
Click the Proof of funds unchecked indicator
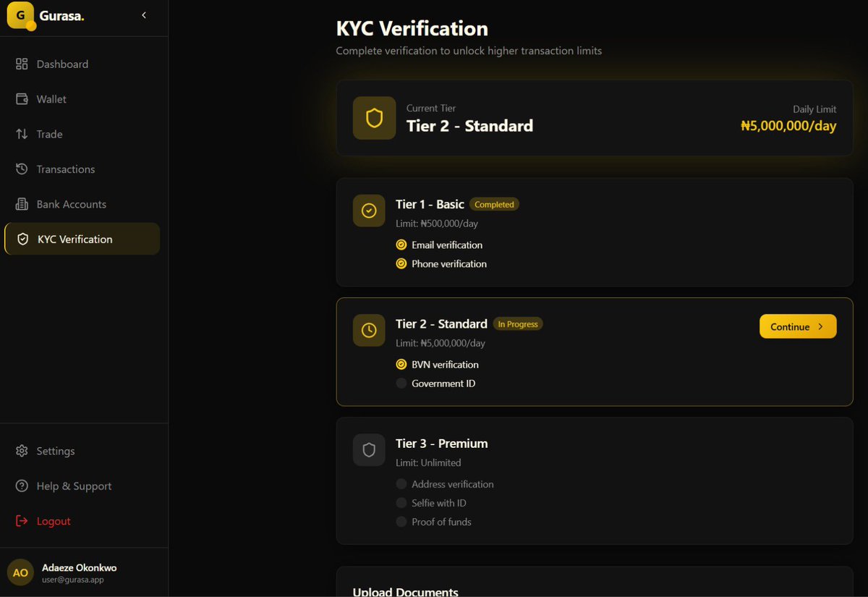click(401, 522)
